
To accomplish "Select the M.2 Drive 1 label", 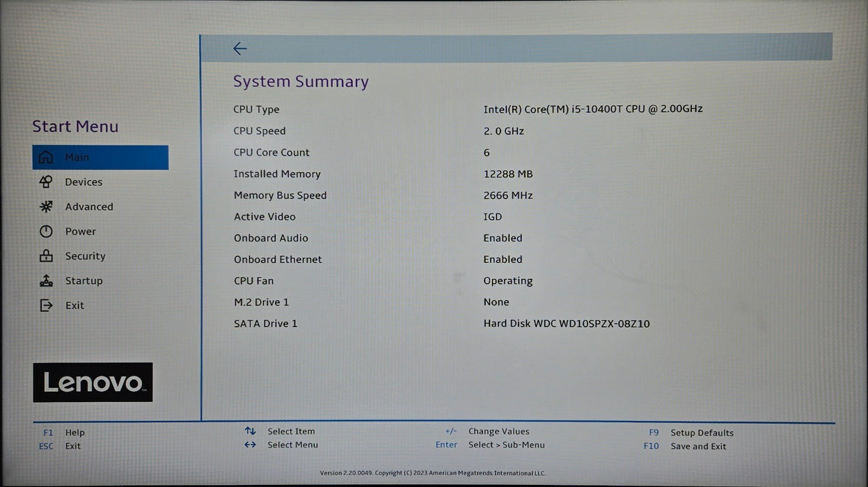I will pyautogui.click(x=261, y=302).
